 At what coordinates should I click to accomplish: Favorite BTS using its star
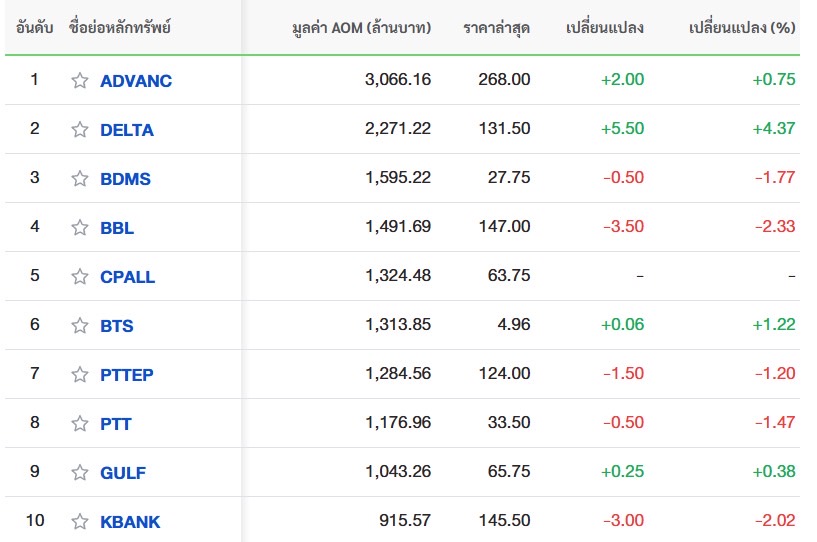pos(80,326)
